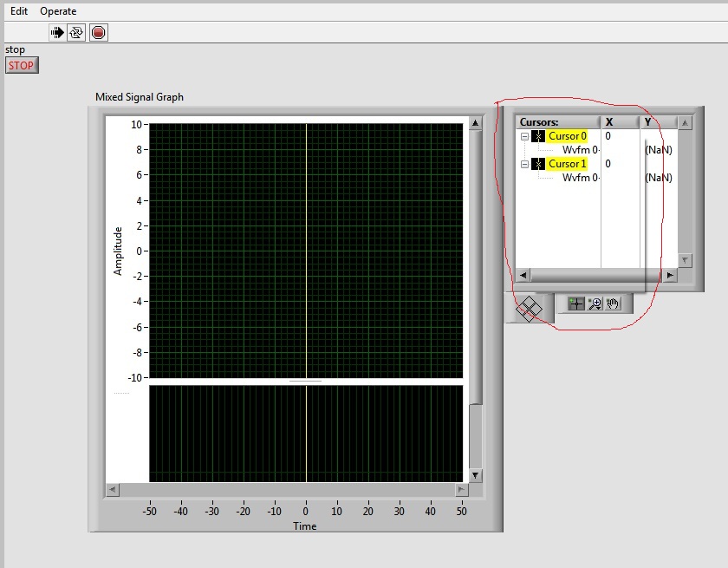Image resolution: width=728 pixels, height=568 pixels.
Task: Click the (NaN) Y value under Cursor 1
Action: 659,178
